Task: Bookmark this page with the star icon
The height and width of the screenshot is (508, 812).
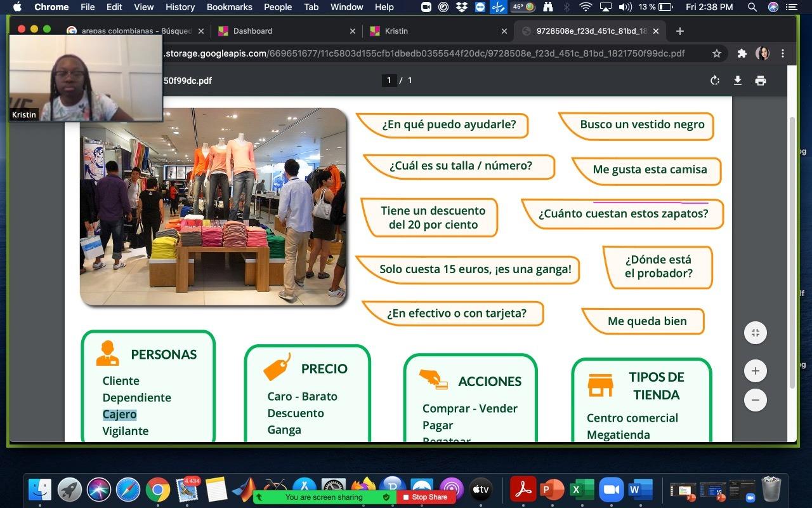Action: coord(717,54)
